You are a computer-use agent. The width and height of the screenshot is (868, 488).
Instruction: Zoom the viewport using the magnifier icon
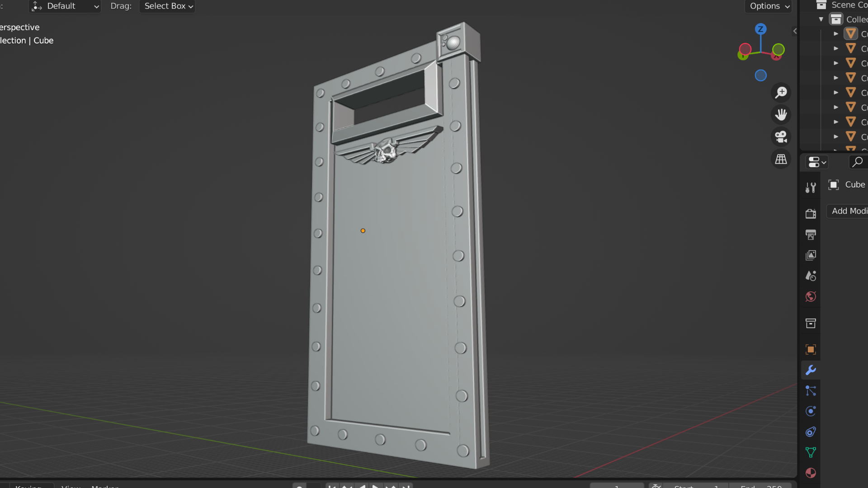coord(781,92)
